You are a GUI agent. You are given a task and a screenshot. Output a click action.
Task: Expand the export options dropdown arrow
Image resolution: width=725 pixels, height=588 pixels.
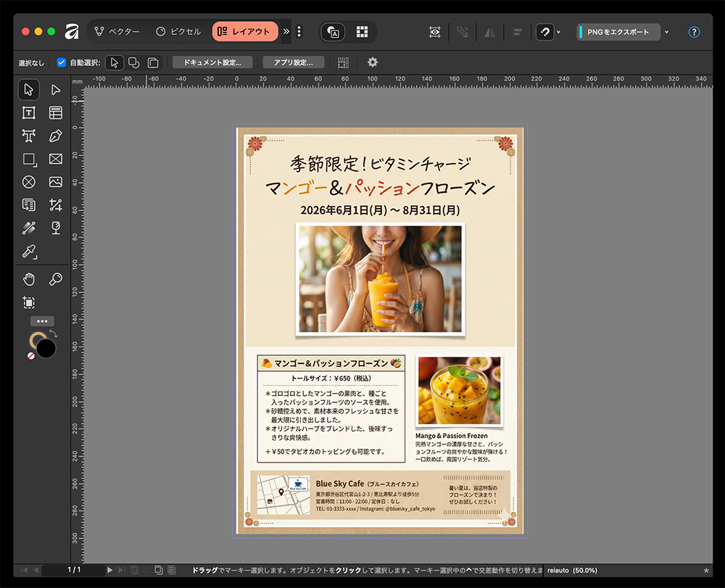tap(666, 32)
